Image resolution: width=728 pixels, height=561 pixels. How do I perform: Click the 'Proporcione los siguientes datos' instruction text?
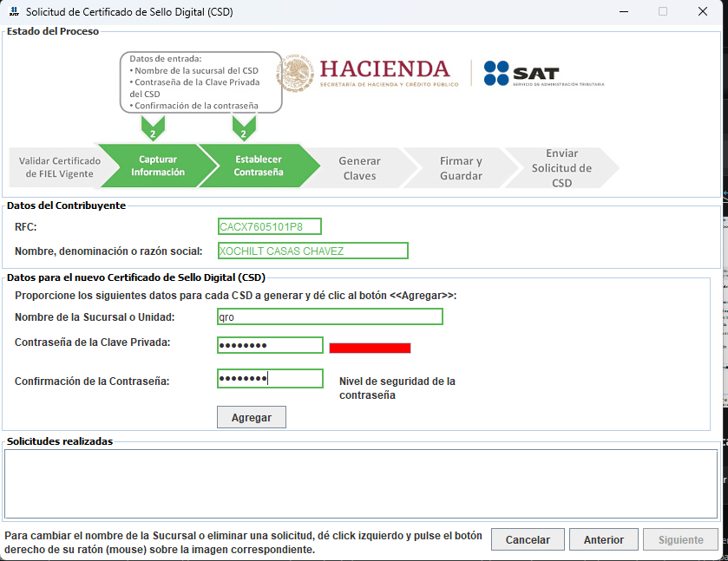pos(235,296)
